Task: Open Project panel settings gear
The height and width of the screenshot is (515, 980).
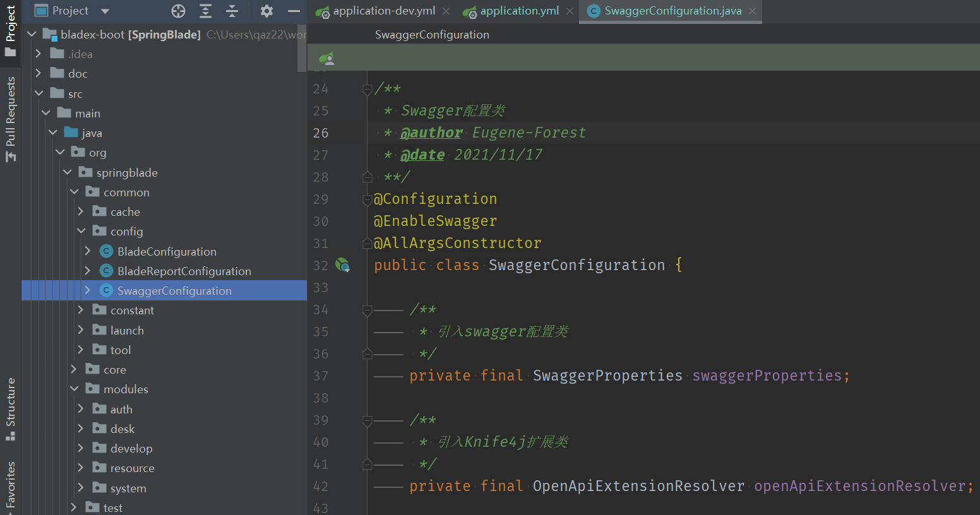Action: (x=266, y=11)
